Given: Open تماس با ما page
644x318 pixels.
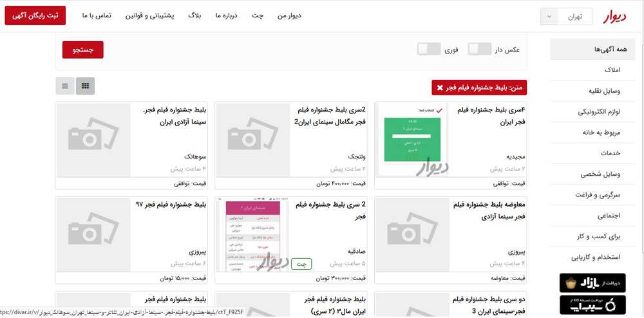Looking at the screenshot, I should (97, 15).
